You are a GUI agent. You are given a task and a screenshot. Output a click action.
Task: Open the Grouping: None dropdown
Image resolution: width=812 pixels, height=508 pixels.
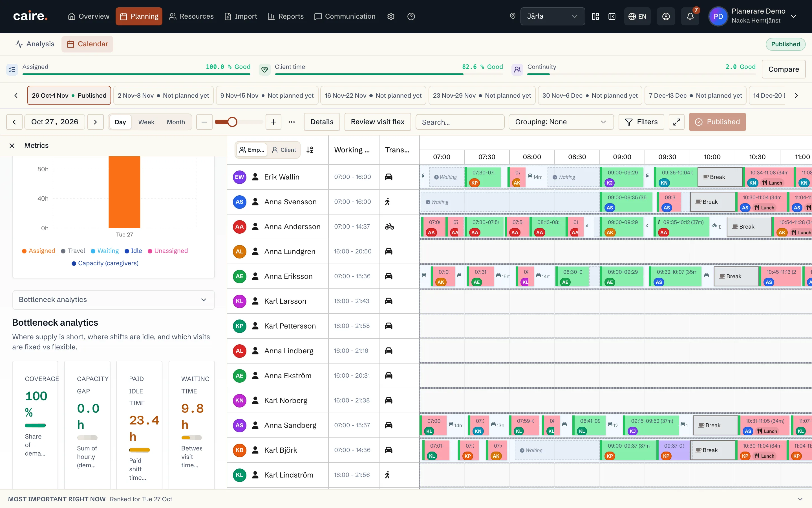point(561,122)
